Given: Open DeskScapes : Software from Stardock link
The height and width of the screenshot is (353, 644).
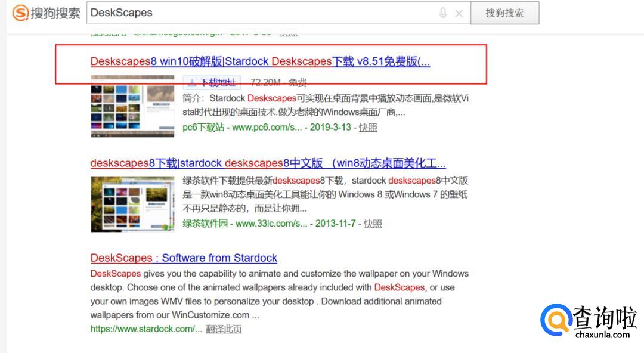Looking at the screenshot, I should click(184, 258).
